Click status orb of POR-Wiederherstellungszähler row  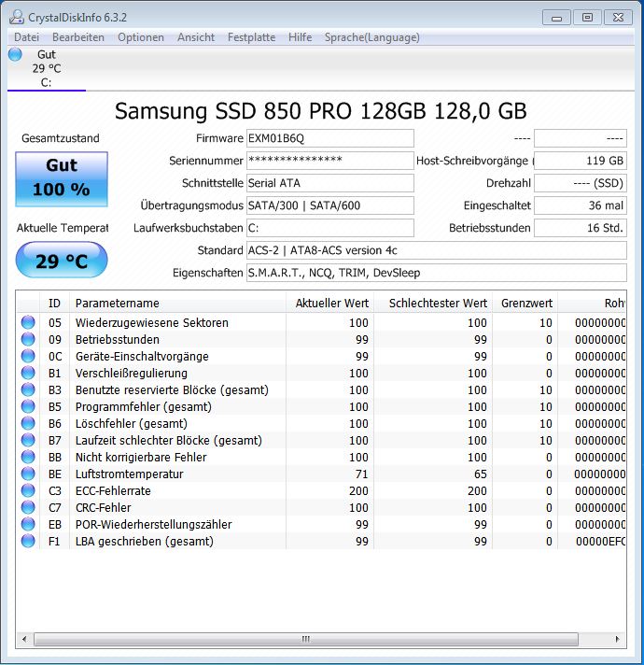tap(28, 524)
